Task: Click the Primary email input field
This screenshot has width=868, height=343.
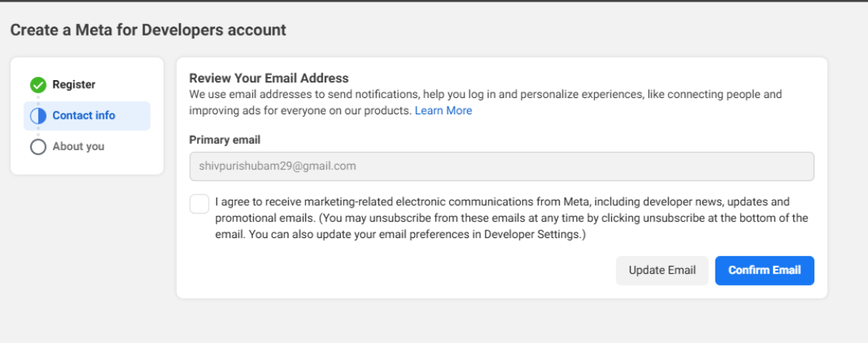Action: tap(501, 166)
